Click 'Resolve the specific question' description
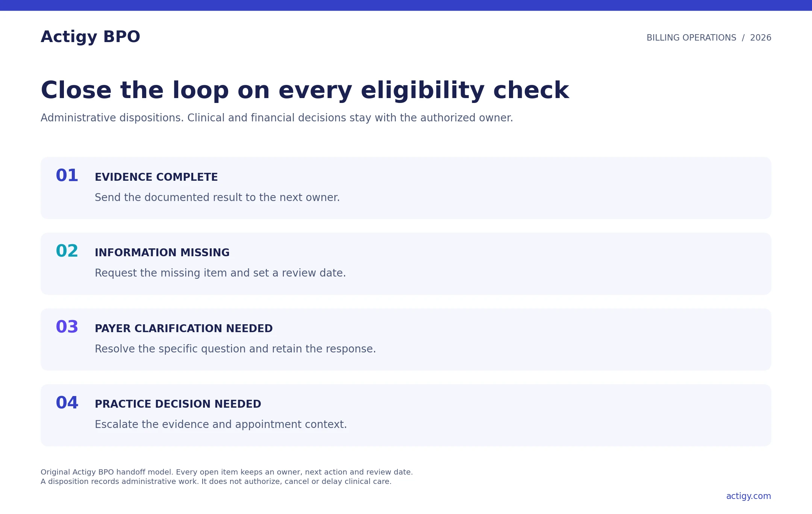Image resolution: width=812 pixels, height=514 pixels. click(x=235, y=349)
